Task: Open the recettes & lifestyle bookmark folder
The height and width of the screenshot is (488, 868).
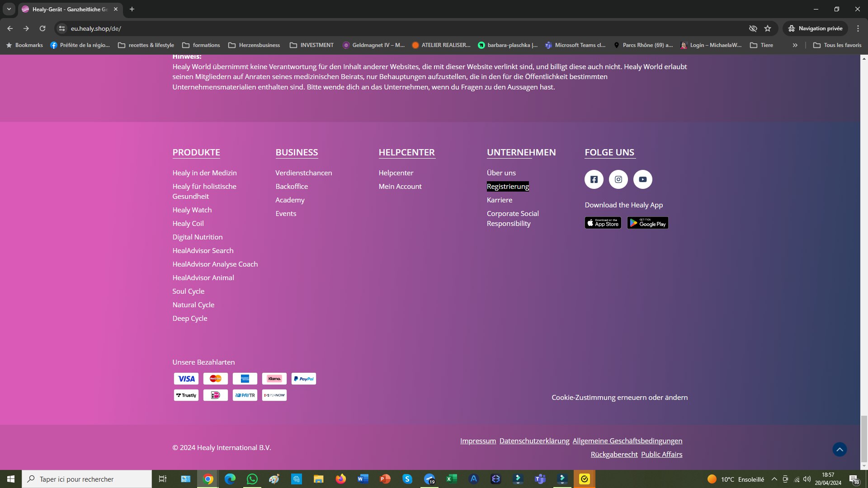Action: (146, 45)
